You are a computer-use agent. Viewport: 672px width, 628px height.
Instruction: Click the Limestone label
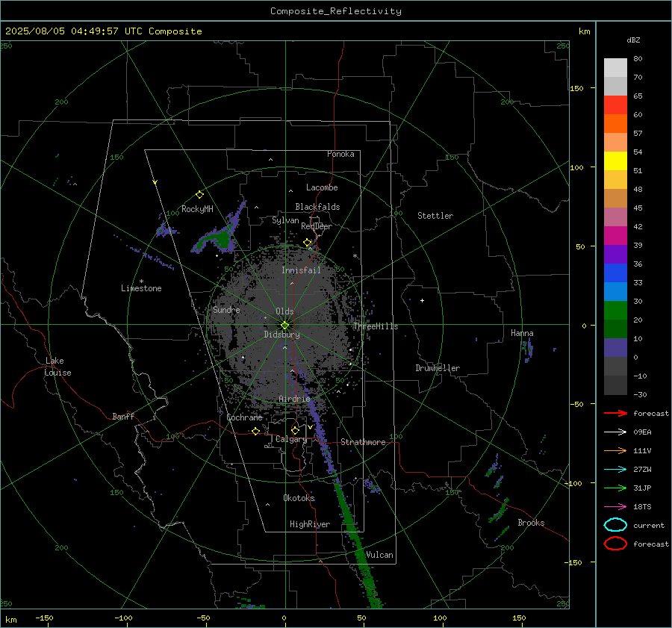[141, 288]
